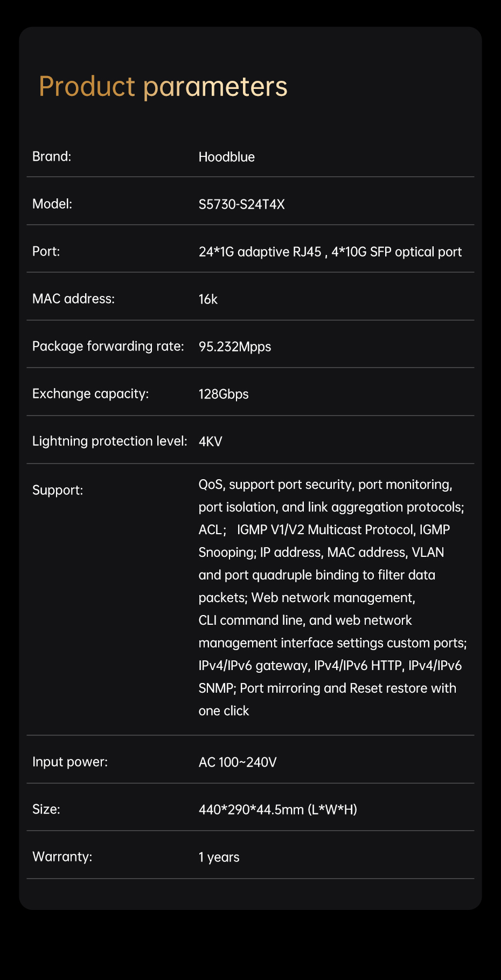Select the RJ45 and SFP port description
This screenshot has height=980, width=501.
click(x=330, y=252)
